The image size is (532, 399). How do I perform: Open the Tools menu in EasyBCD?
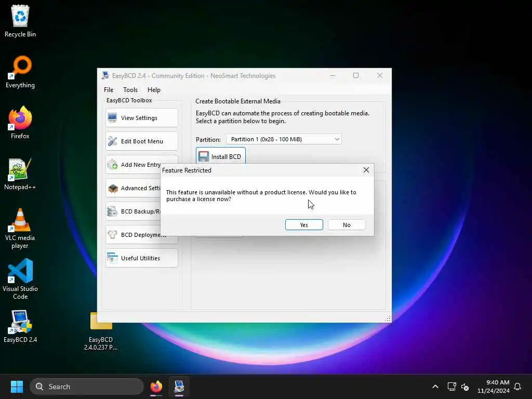130,89
